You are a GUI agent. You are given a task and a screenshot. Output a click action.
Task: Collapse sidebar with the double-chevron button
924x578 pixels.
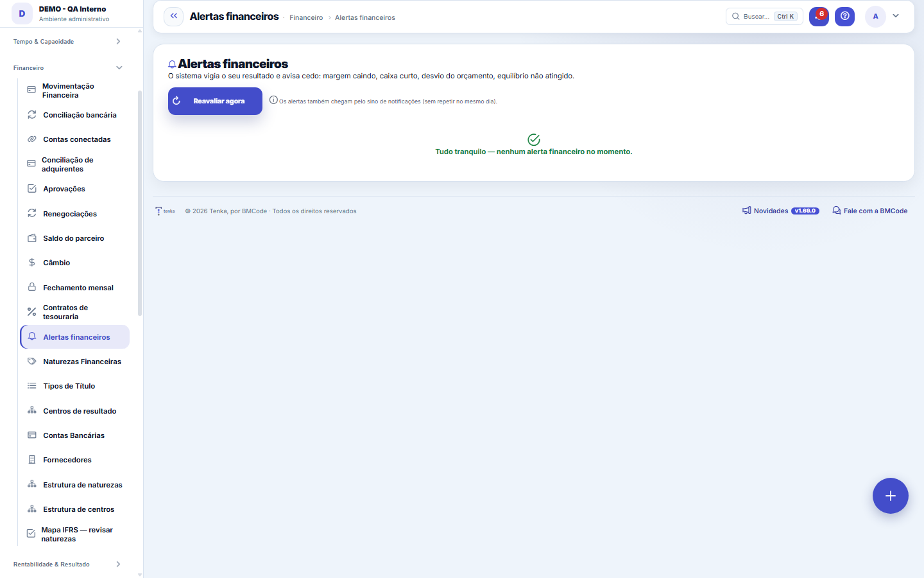pyautogui.click(x=174, y=16)
